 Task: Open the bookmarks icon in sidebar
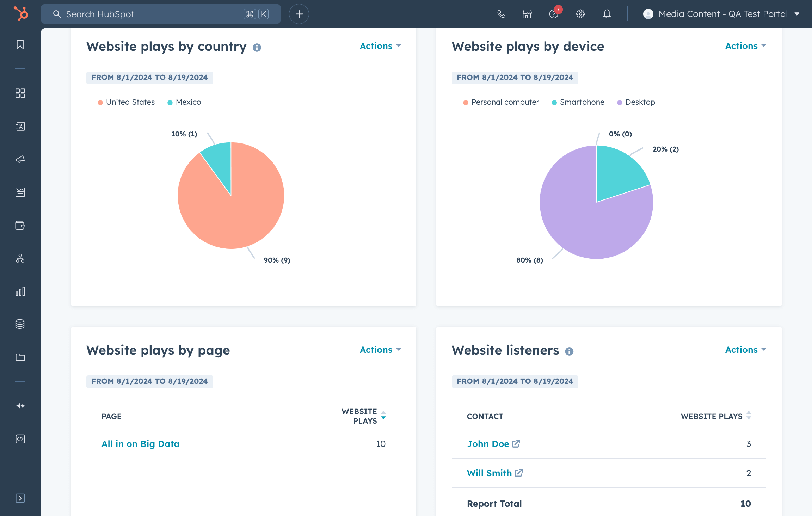click(20, 45)
